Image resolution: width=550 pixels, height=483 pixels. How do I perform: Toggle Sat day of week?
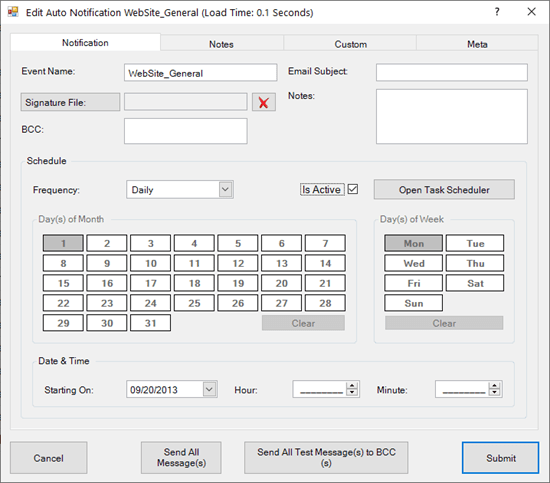pos(475,283)
